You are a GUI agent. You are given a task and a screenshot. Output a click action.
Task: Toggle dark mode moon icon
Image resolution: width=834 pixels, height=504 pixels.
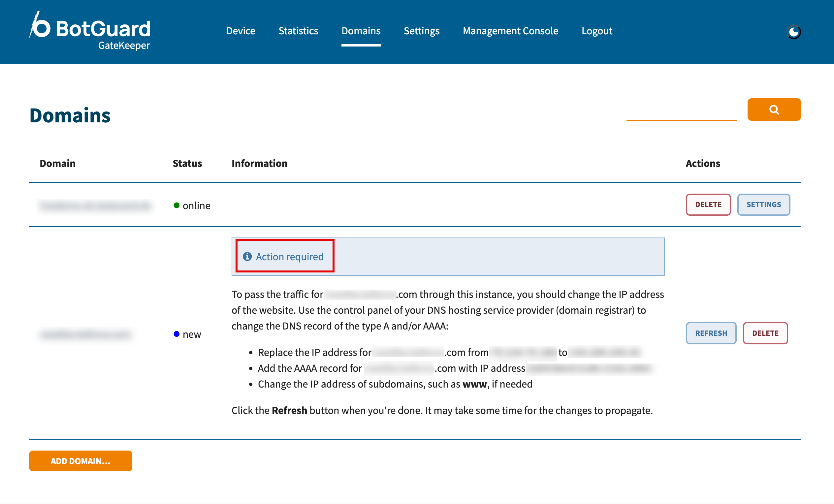click(x=793, y=32)
